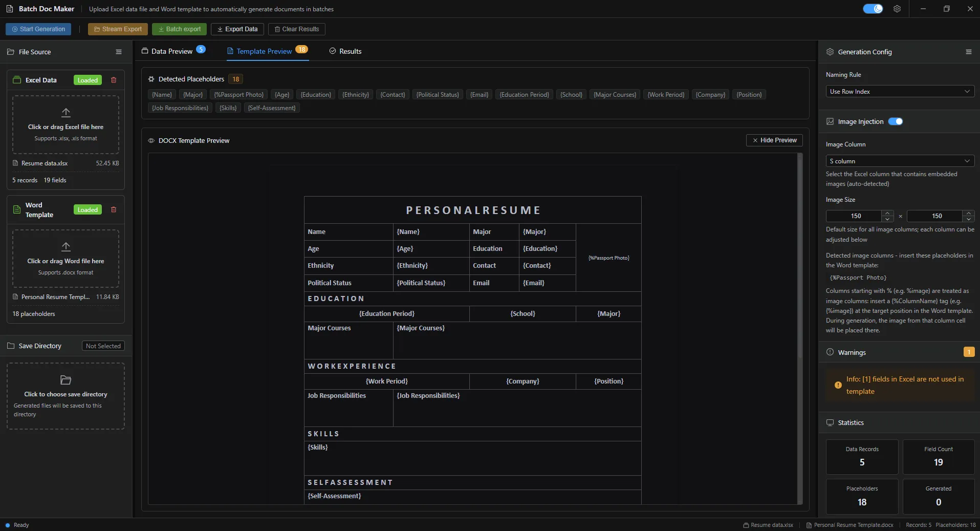This screenshot has width=980, height=531.
Task: Click the Excel file drop zone
Action: (66, 124)
